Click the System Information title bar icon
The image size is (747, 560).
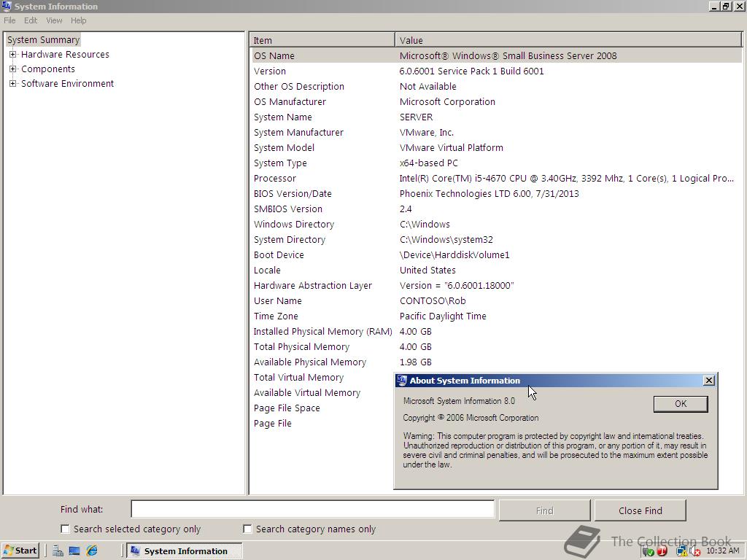[x=7, y=6]
